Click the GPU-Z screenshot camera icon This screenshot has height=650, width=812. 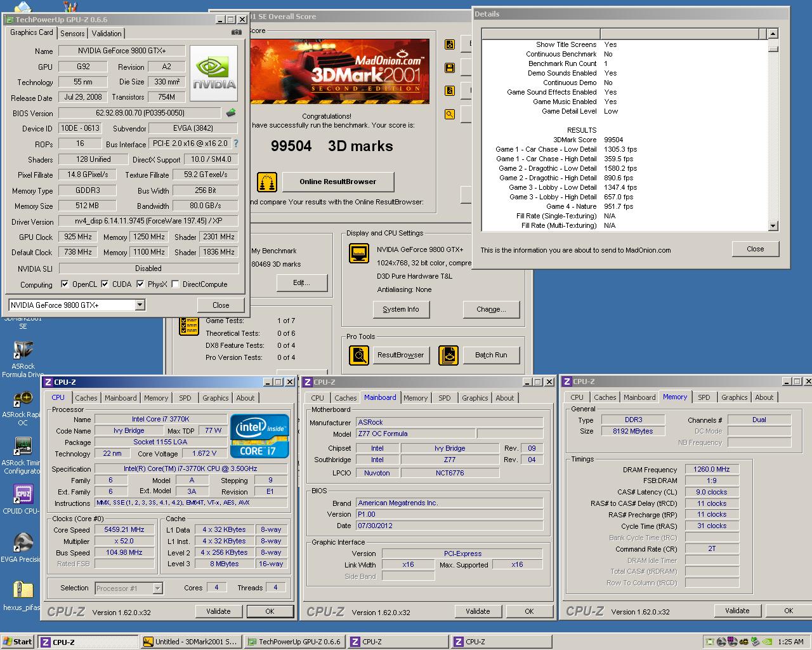coord(236,32)
